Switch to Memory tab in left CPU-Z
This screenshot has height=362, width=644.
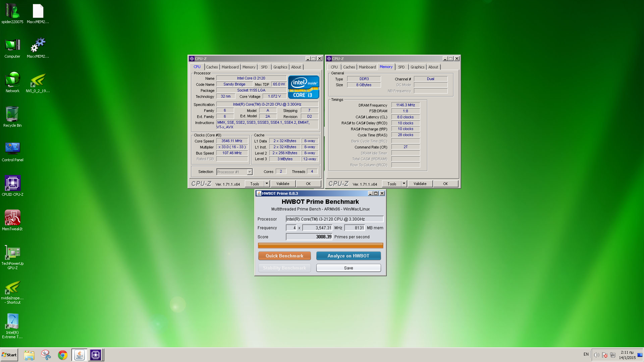click(249, 67)
